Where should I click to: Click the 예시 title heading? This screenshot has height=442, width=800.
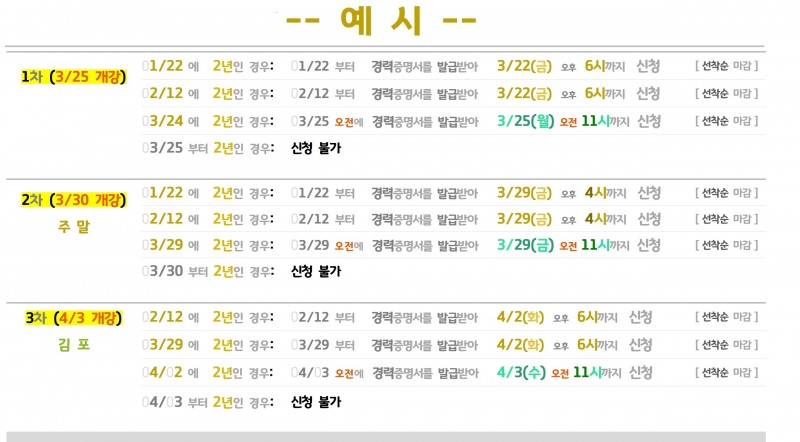click(x=381, y=21)
